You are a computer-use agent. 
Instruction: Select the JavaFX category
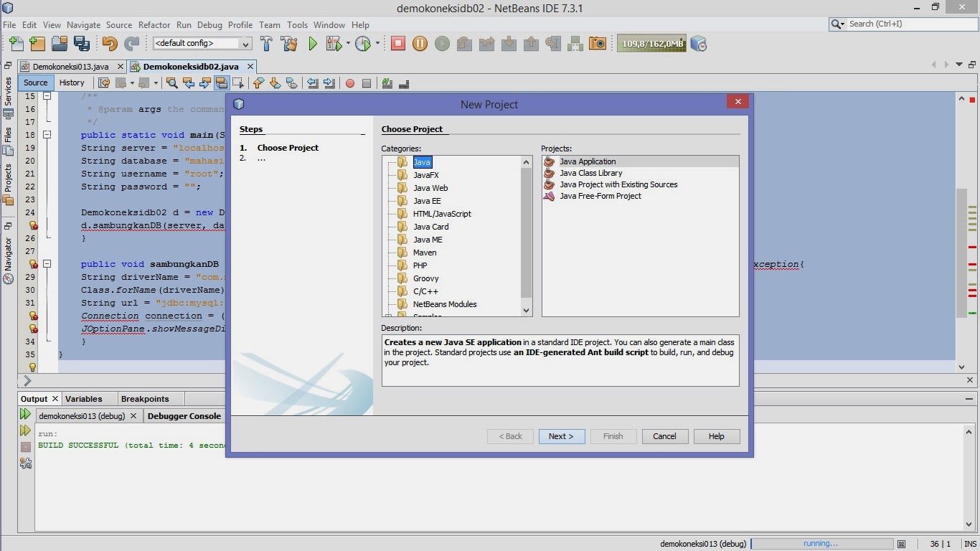point(425,175)
